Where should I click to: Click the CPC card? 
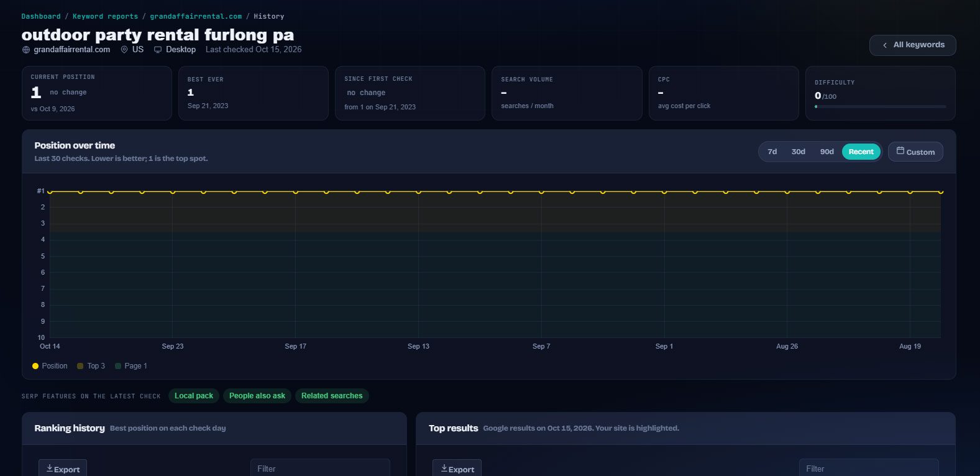pos(724,93)
